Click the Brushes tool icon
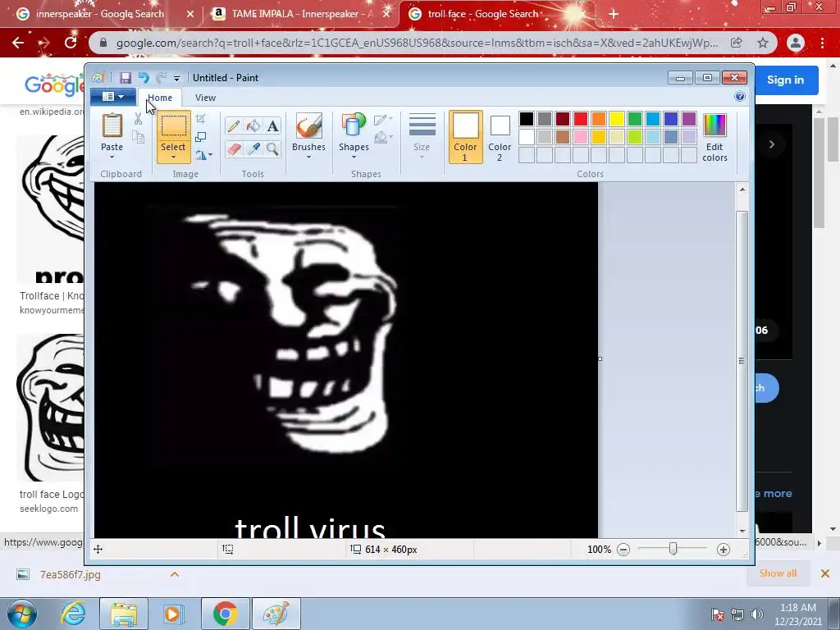Screen dimensions: 840x630 tap(308, 126)
